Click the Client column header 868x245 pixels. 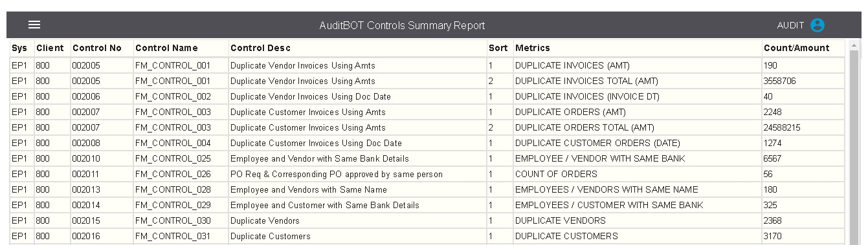[x=52, y=48]
